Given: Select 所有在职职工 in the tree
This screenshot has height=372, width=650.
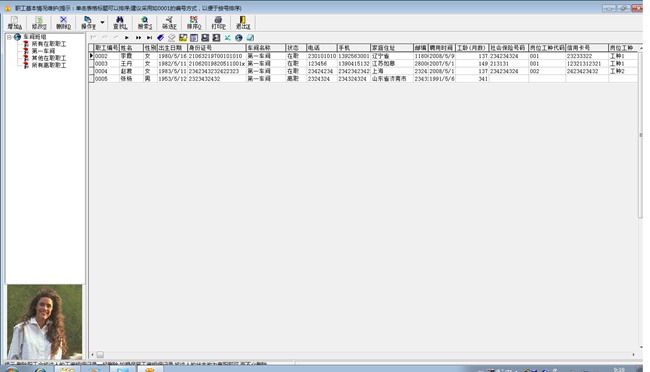Looking at the screenshot, I should [x=49, y=44].
